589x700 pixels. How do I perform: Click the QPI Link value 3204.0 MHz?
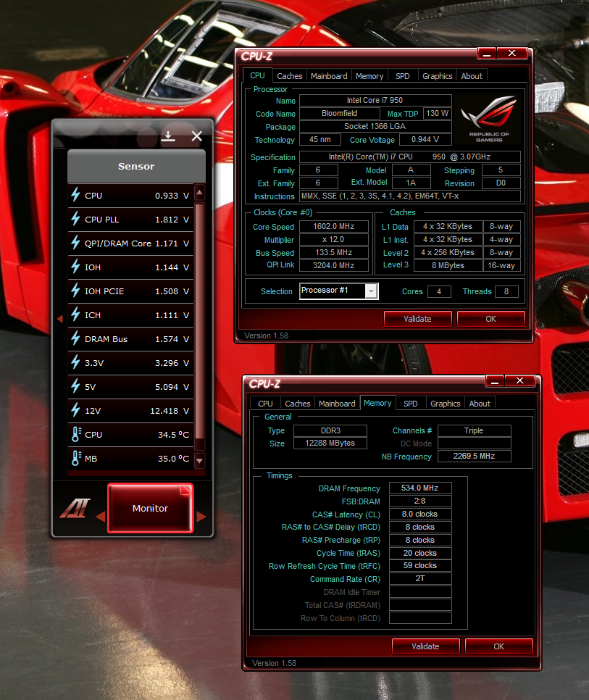coord(334,265)
